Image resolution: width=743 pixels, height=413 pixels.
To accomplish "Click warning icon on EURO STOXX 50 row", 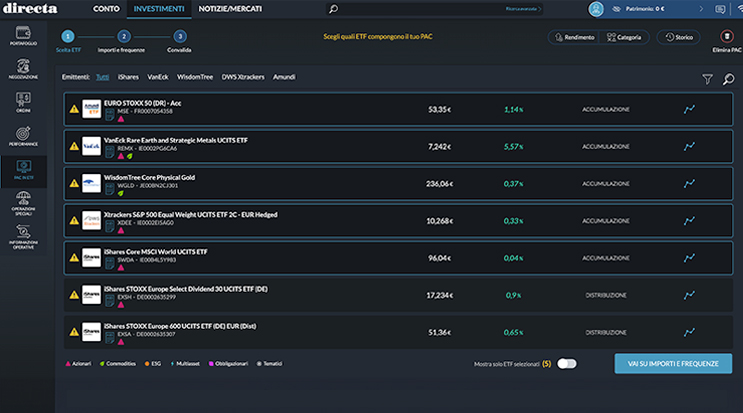I will (74, 109).
